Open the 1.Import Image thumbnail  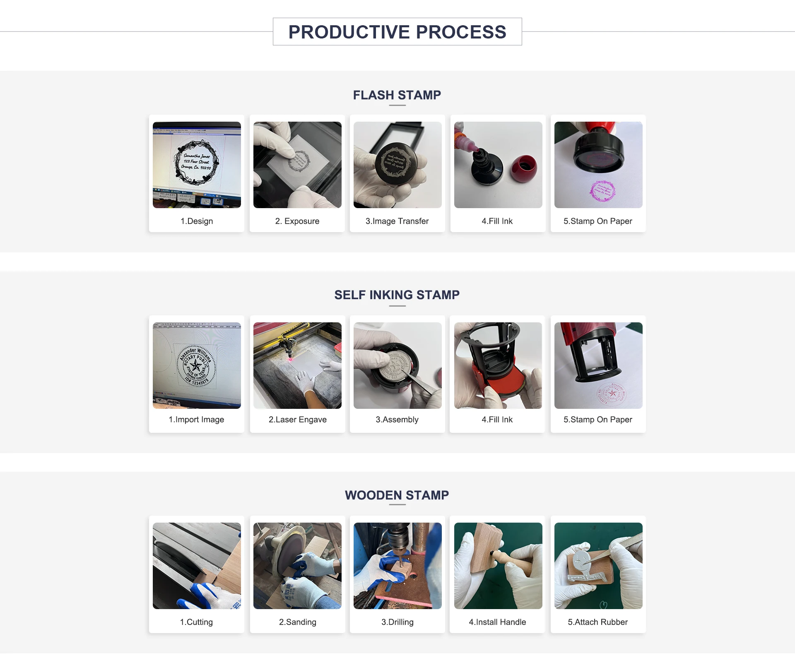tap(197, 365)
